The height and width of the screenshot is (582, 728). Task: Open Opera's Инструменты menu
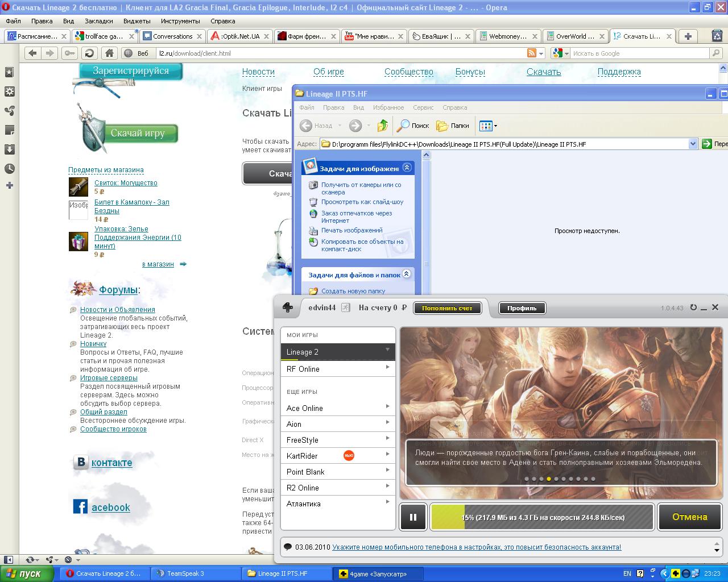[180, 21]
